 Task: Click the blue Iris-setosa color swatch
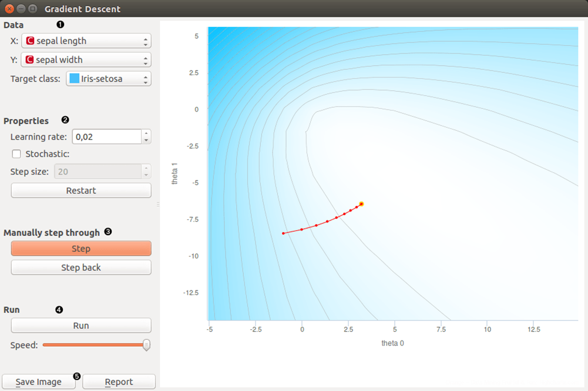point(74,78)
